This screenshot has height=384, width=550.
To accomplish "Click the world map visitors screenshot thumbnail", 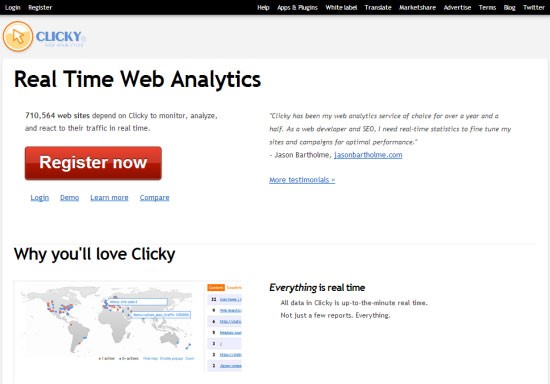I will tap(128, 326).
